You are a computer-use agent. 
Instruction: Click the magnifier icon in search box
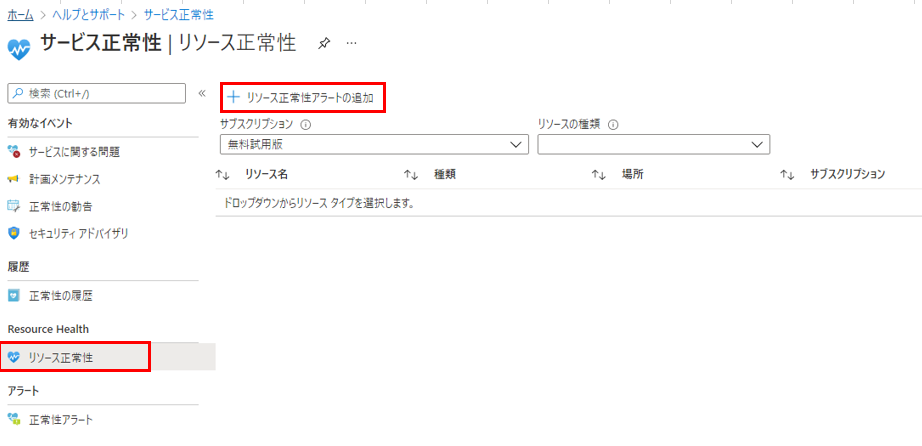pyautogui.click(x=19, y=93)
